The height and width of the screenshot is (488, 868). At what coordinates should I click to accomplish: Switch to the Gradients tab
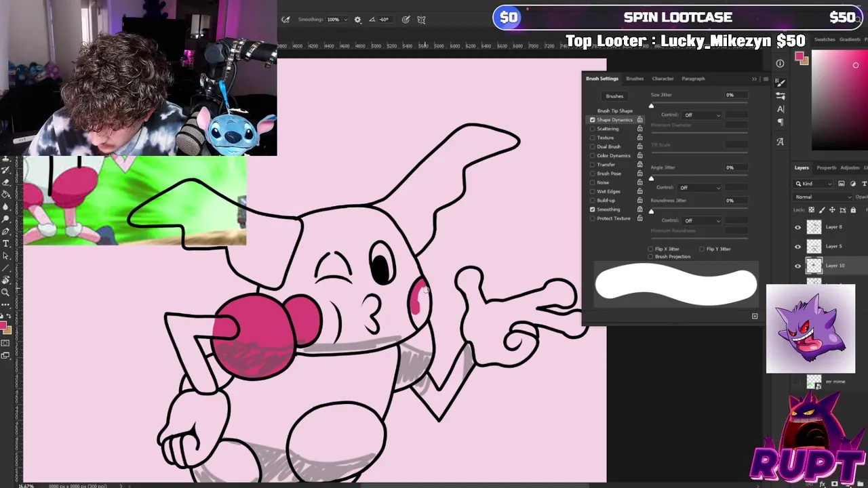coord(850,40)
